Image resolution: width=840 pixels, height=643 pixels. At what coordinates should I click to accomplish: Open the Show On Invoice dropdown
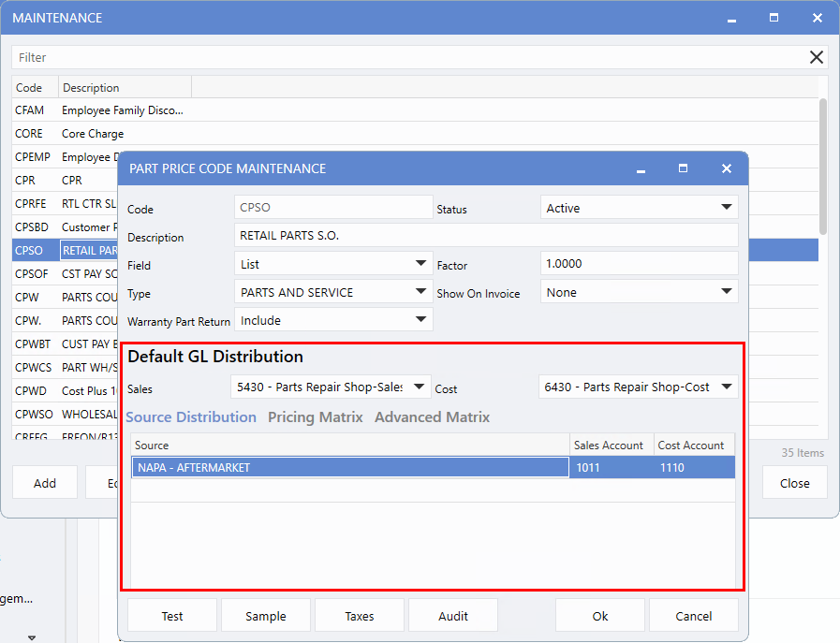(639, 292)
